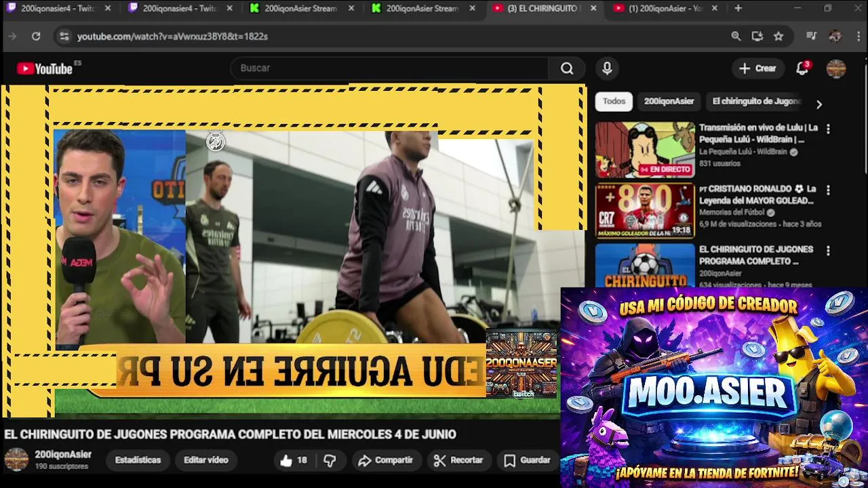
Task: Click the install/cast icon in address bar
Action: pos(757,36)
